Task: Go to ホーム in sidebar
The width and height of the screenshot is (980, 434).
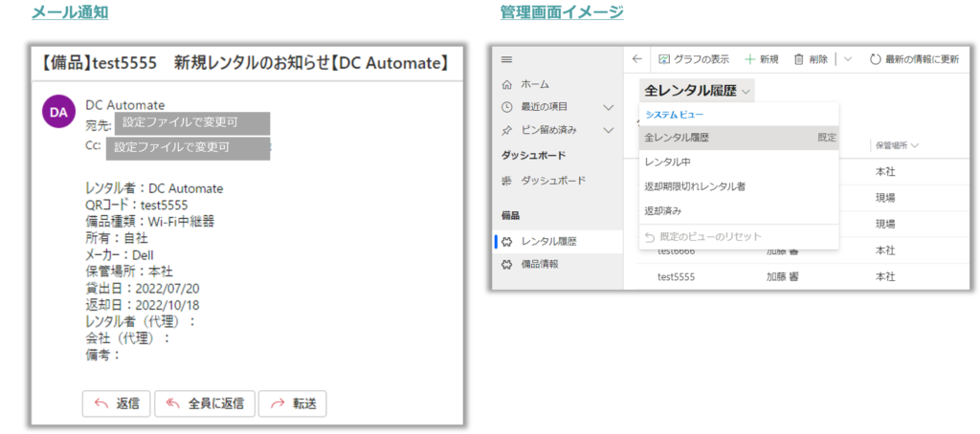Action: 534,84
